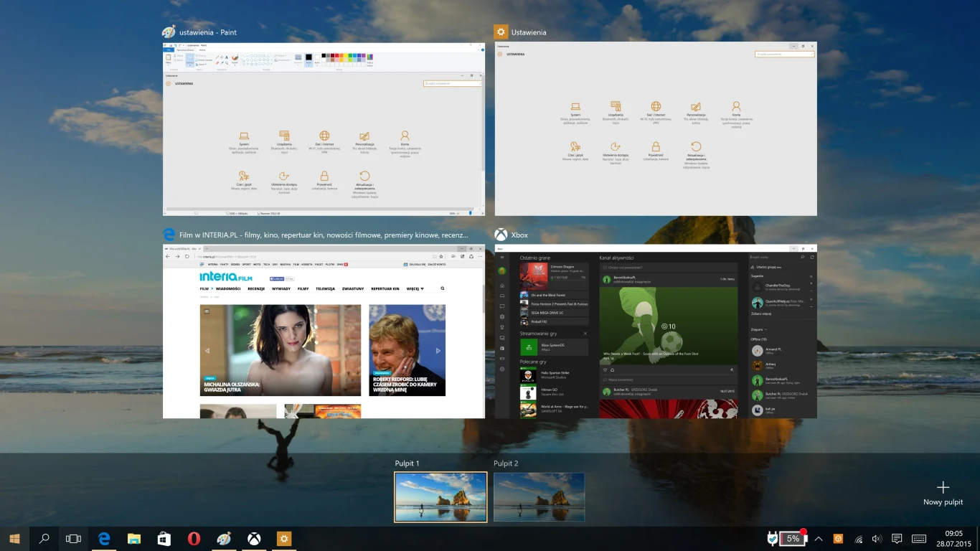Open File Explorer from the taskbar
The width and height of the screenshot is (980, 551).
[133, 538]
